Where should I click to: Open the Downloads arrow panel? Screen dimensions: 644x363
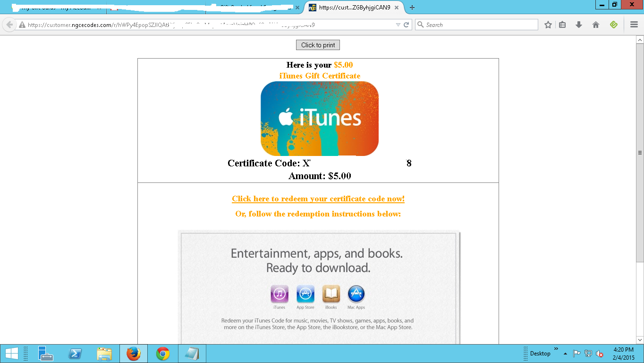579,25
